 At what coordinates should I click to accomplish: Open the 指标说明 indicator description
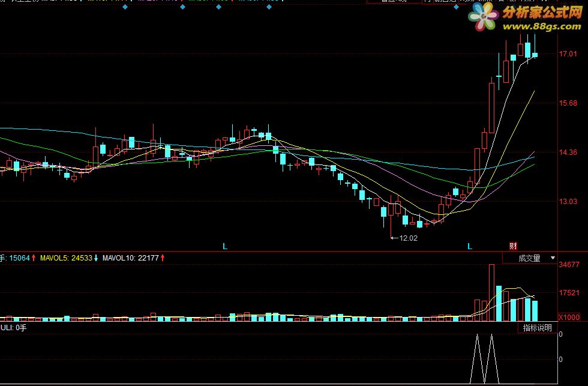(538, 328)
